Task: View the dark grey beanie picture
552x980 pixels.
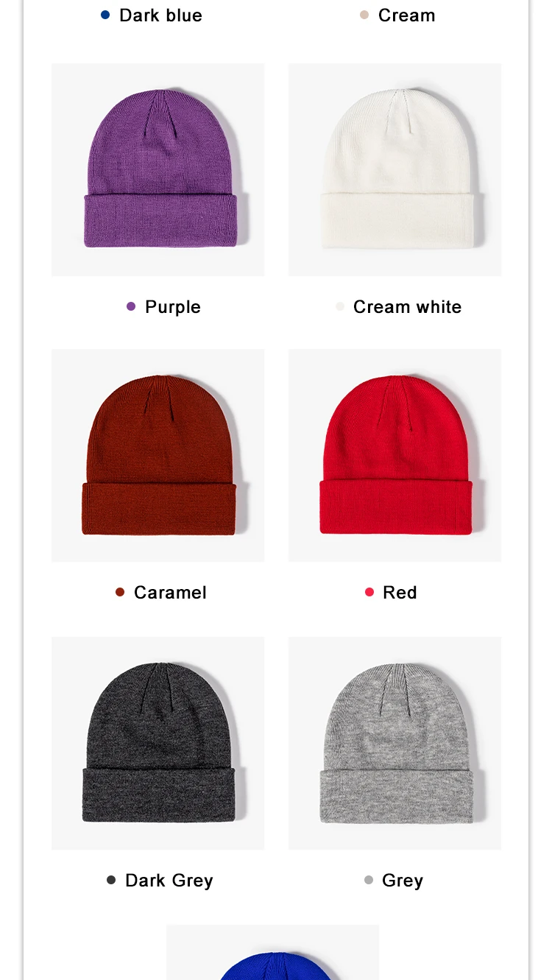Action: (158, 743)
